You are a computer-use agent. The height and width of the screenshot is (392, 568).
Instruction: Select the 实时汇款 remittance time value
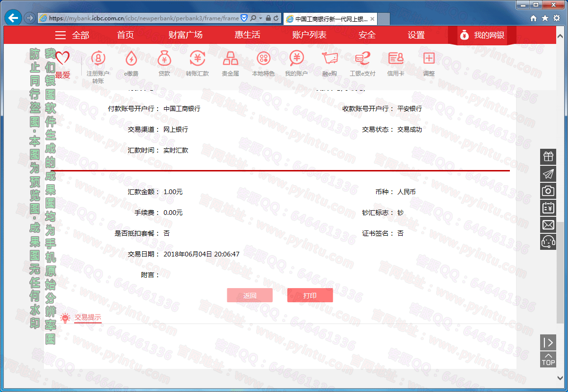coord(176,150)
